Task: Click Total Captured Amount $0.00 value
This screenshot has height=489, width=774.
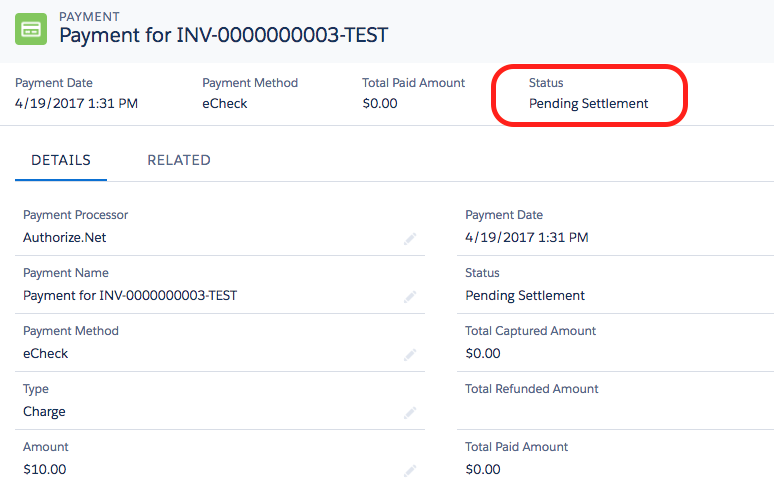Action: [483, 353]
